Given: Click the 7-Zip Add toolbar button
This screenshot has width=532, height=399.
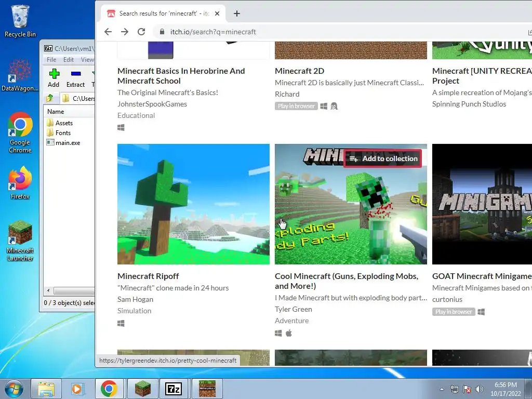Looking at the screenshot, I should 54,78.
